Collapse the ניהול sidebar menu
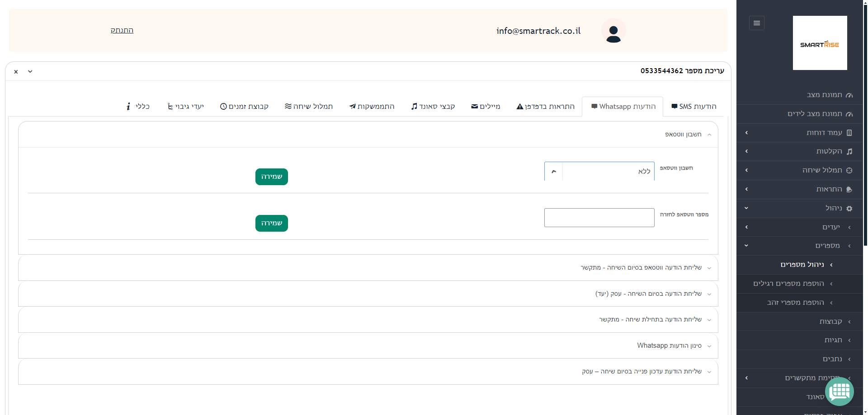Image resolution: width=868 pixels, height=415 pixels. (799, 208)
